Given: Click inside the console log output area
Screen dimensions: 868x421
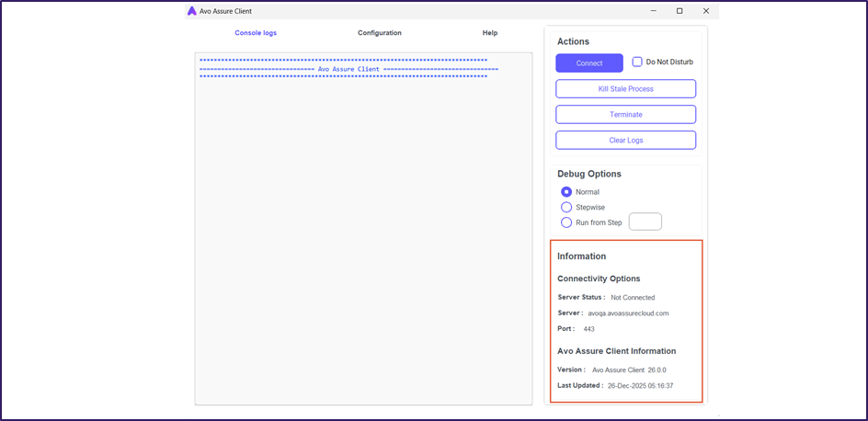Looking at the screenshot, I should 363,239.
